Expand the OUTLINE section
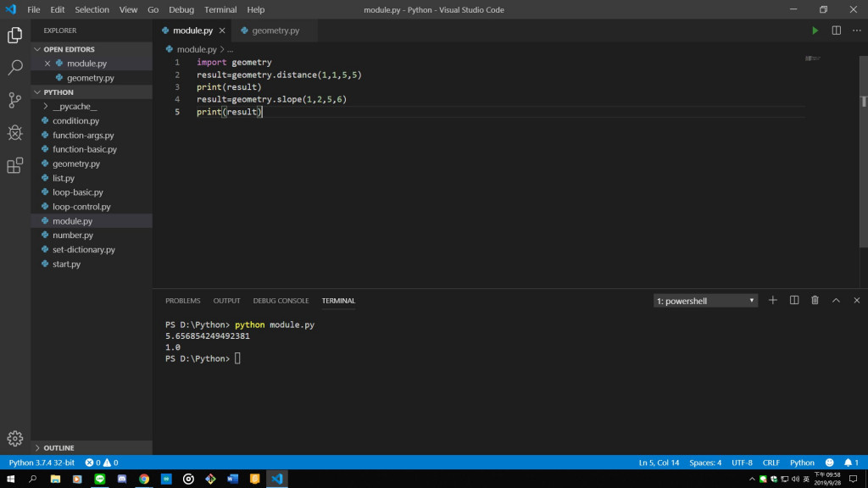868x488 pixels. tap(92, 447)
